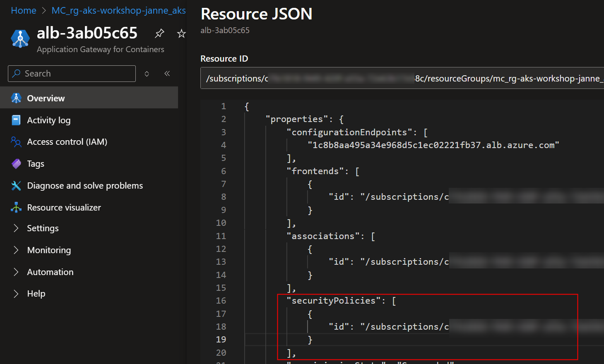Click the Activity log icon
Image resolution: width=604 pixels, height=364 pixels.
[x=16, y=120]
